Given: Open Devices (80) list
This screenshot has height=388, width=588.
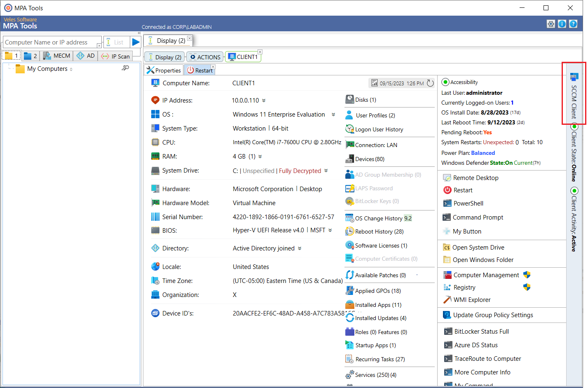Looking at the screenshot, I should coord(365,159).
